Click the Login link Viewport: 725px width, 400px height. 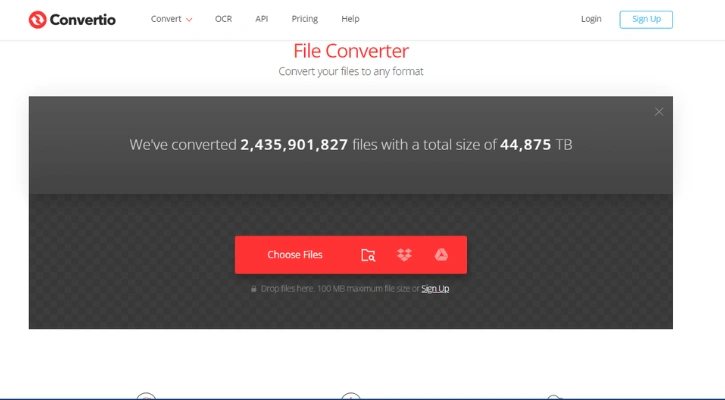point(591,19)
